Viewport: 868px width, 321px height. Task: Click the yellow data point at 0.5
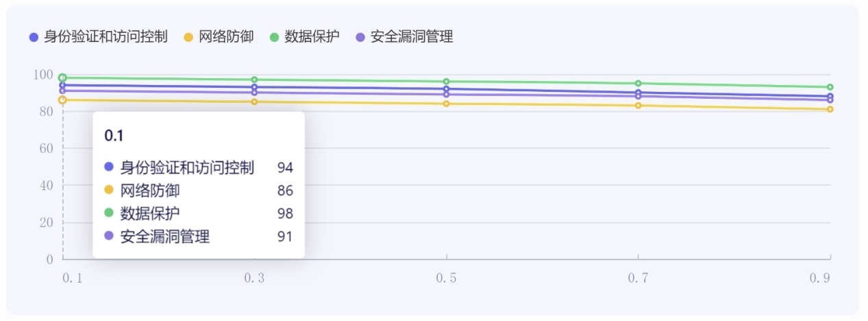pos(446,104)
